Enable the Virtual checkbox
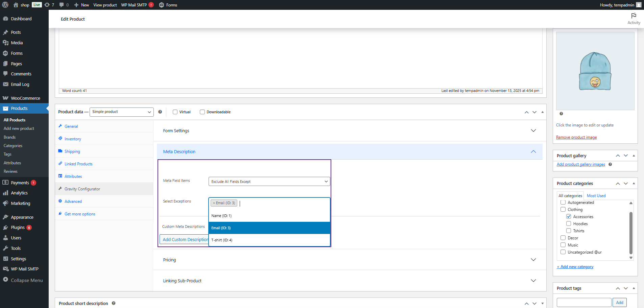This screenshot has height=308, width=644. [175, 112]
